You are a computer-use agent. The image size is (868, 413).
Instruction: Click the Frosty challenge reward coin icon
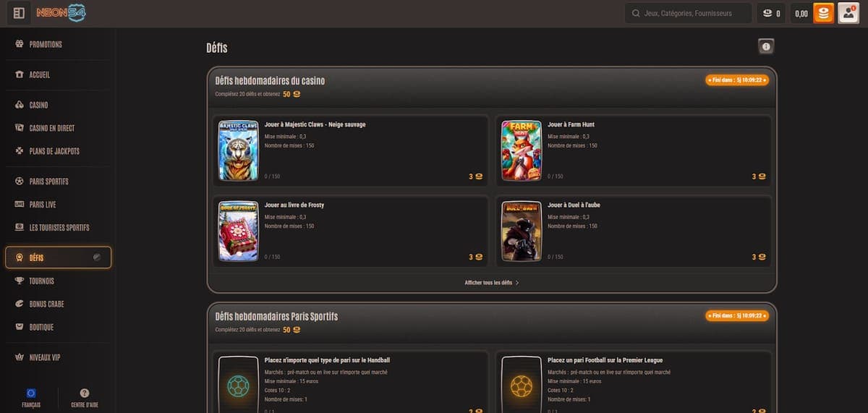click(479, 257)
